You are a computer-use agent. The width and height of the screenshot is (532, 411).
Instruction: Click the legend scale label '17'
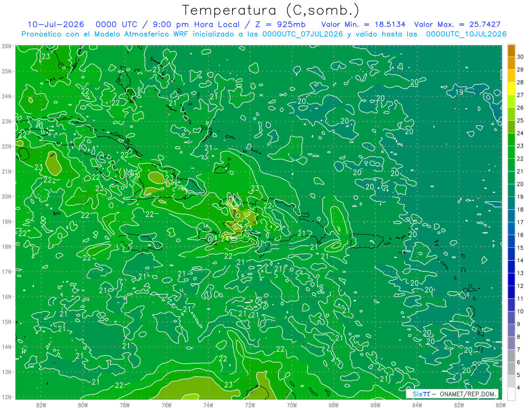click(520, 222)
